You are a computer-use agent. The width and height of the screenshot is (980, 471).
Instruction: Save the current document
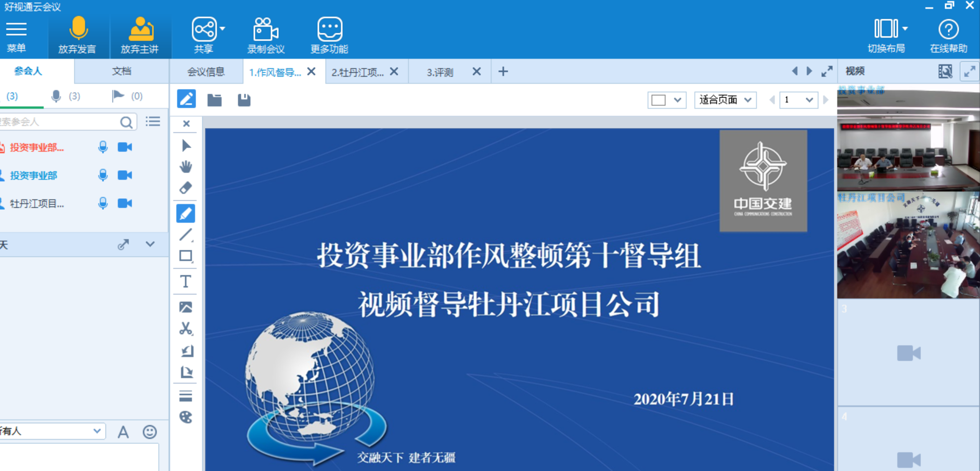click(x=243, y=100)
